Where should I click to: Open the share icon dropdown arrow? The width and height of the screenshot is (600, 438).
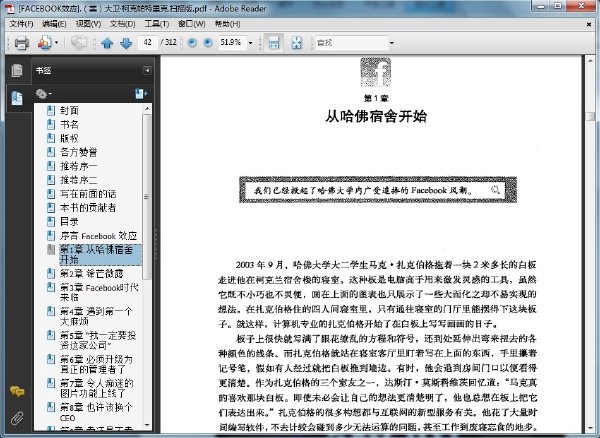click(57, 42)
